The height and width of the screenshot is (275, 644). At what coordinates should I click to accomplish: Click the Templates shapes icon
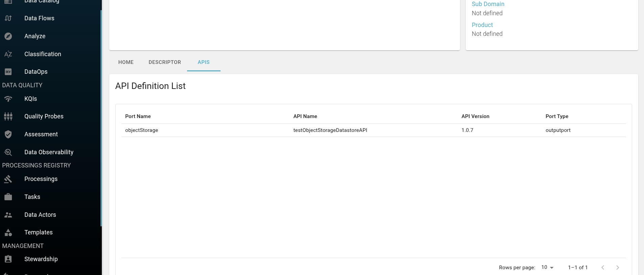coord(8,232)
